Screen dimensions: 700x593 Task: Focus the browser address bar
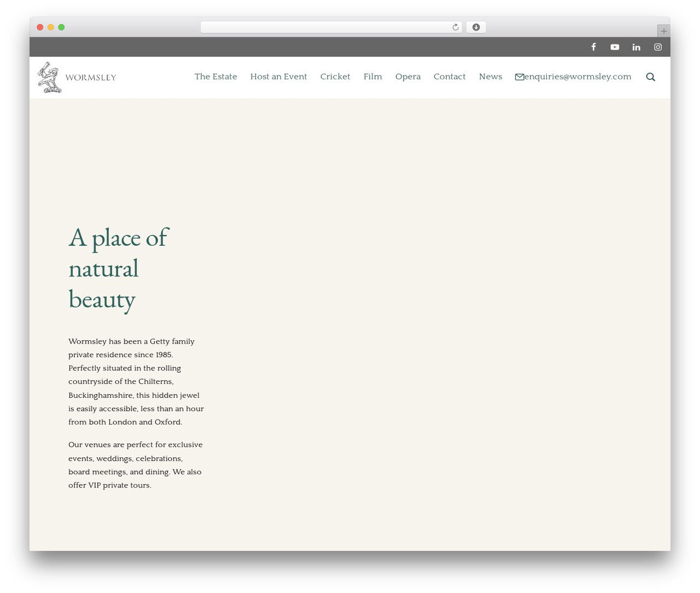coord(331,27)
